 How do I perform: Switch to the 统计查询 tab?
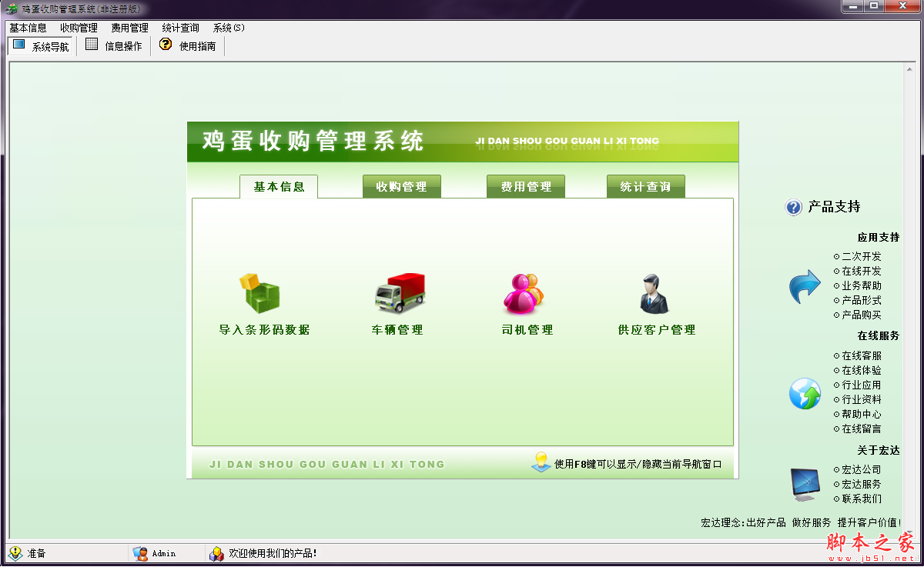click(645, 185)
